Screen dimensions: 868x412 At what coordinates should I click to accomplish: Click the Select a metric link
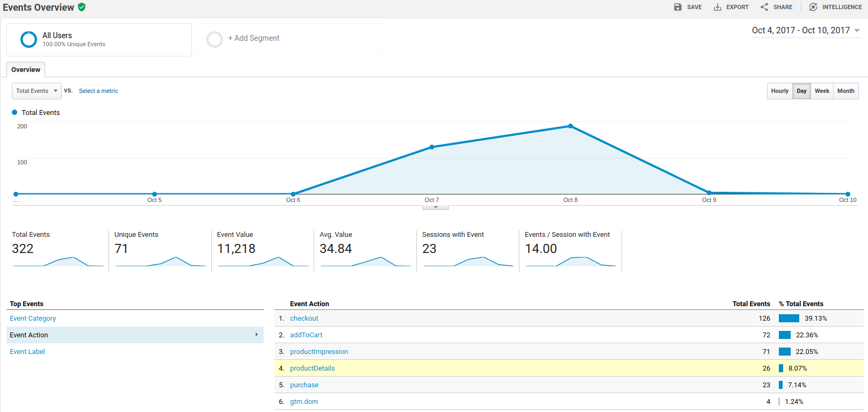pos(98,91)
